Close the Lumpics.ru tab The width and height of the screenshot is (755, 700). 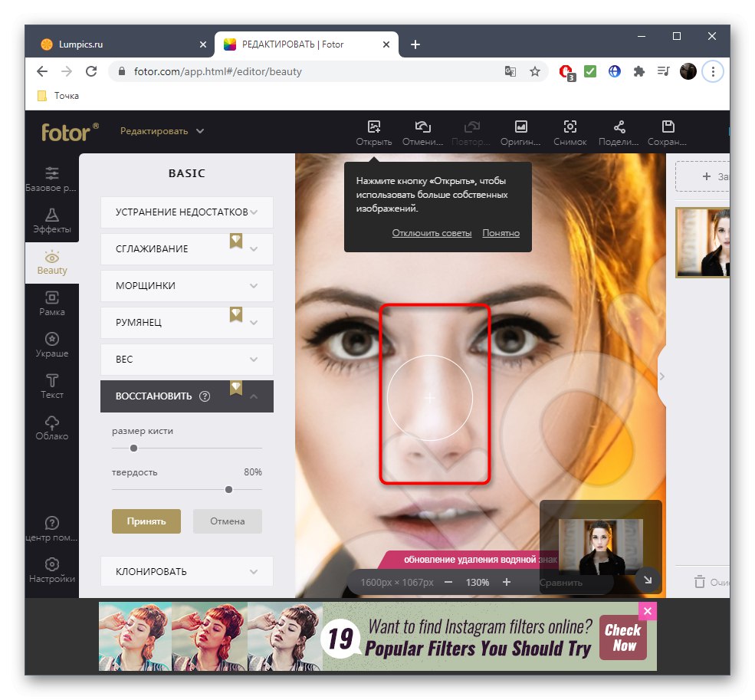pyautogui.click(x=202, y=44)
